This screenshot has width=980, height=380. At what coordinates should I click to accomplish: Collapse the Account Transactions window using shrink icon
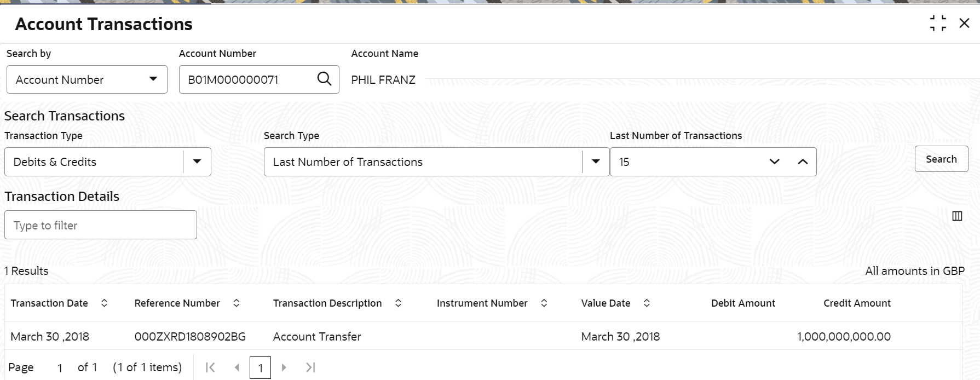pyautogui.click(x=938, y=23)
